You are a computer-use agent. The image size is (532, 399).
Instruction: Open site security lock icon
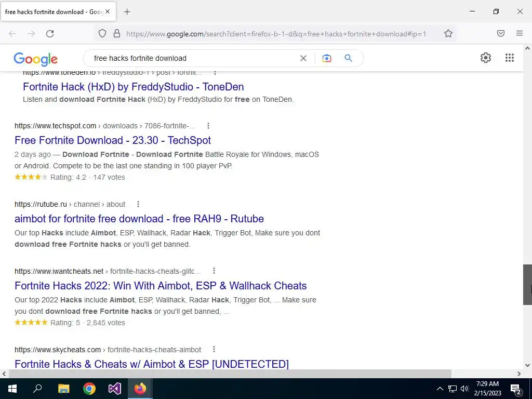pos(117,33)
